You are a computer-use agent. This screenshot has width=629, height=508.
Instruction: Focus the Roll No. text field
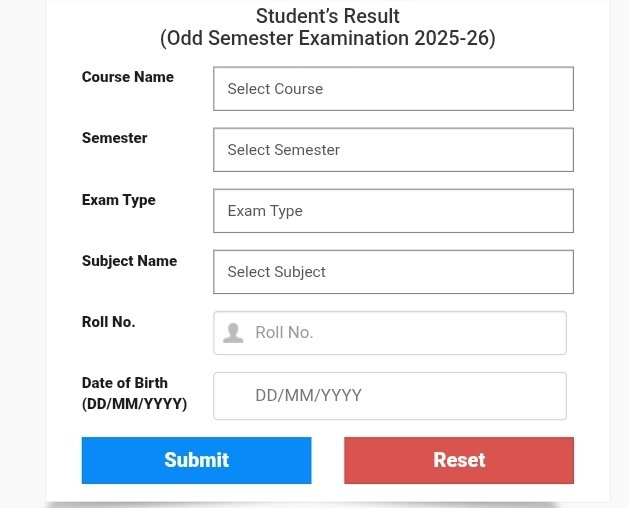[x=400, y=333]
